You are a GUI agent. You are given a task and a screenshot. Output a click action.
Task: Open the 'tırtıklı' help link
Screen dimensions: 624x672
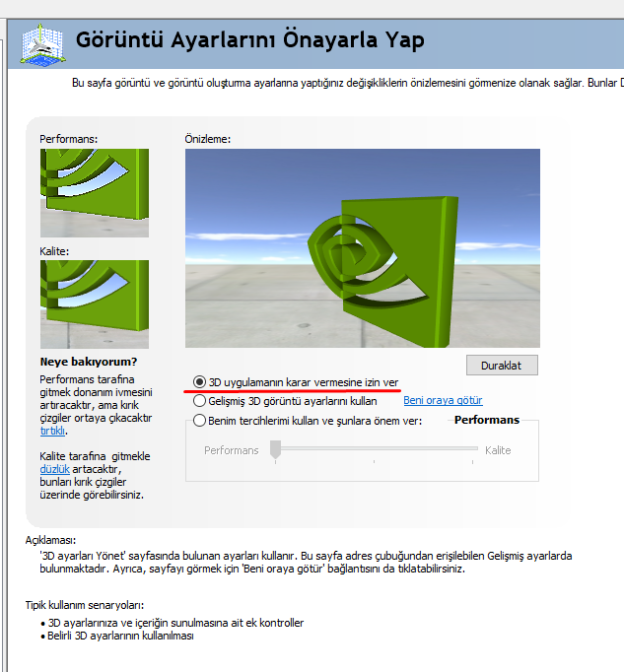(x=52, y=431)
